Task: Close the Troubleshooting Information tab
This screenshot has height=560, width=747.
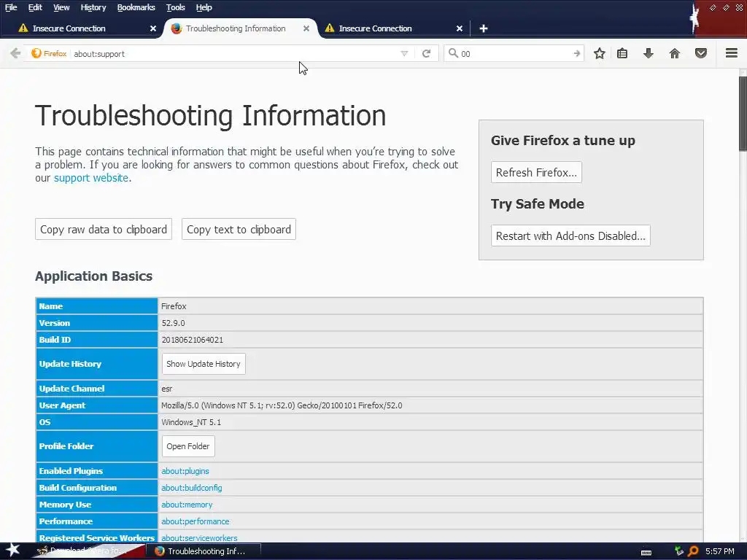Action: point(306,28)
